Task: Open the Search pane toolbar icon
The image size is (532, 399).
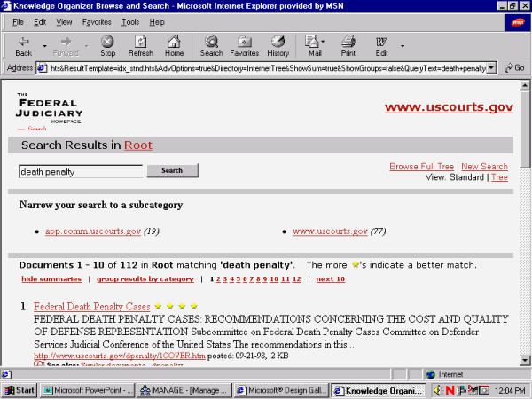Action: click(x=211, y=44)
